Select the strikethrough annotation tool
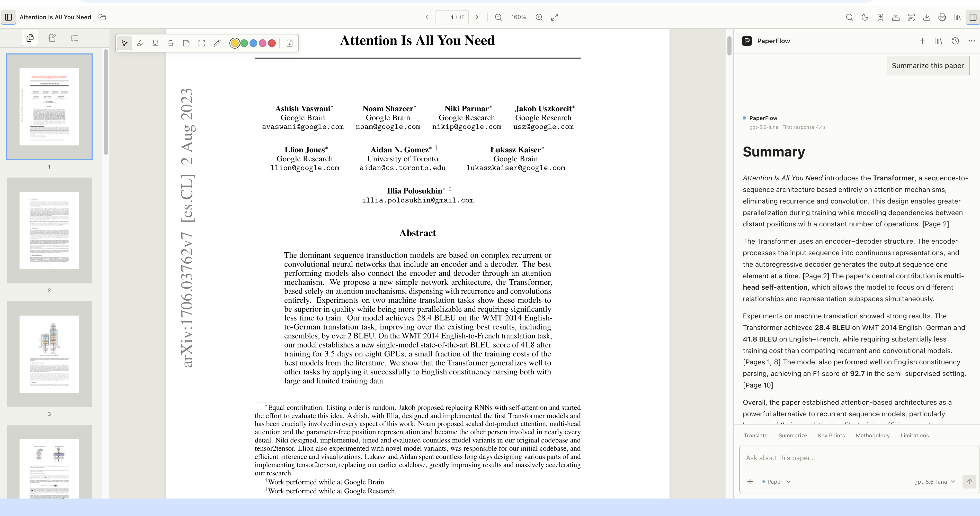This screenshot has width=980, height=516. pyautogui.click(x=171, y=43)
